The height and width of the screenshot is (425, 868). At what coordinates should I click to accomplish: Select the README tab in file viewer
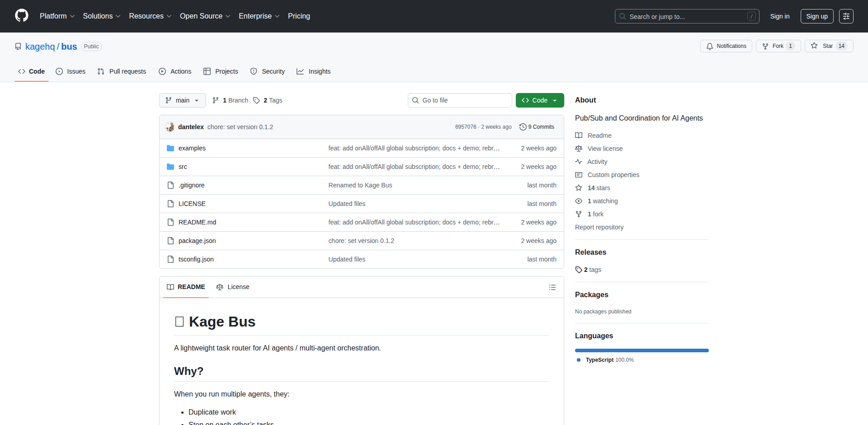(x=186, y=287)
